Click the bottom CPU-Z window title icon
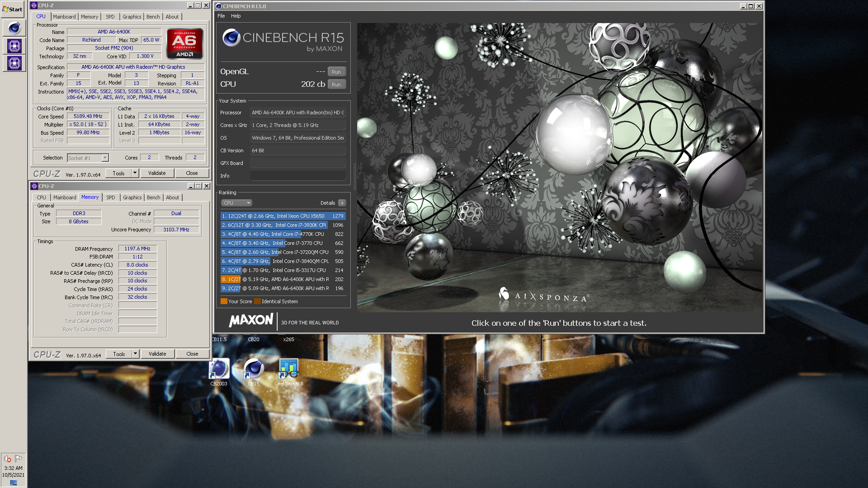This screenshot has height=488, width=868. tap(34, 186)
